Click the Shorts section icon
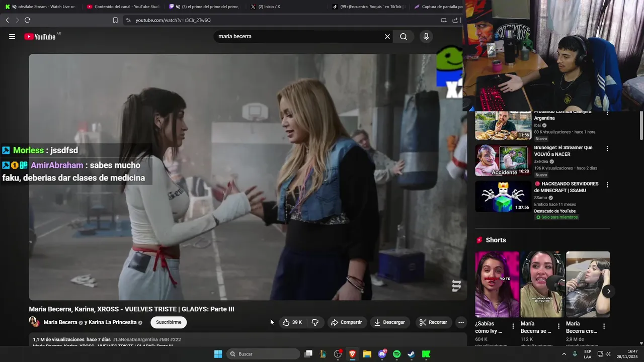The height and width of the screenshot is (362, 644). tap(479, 240)
